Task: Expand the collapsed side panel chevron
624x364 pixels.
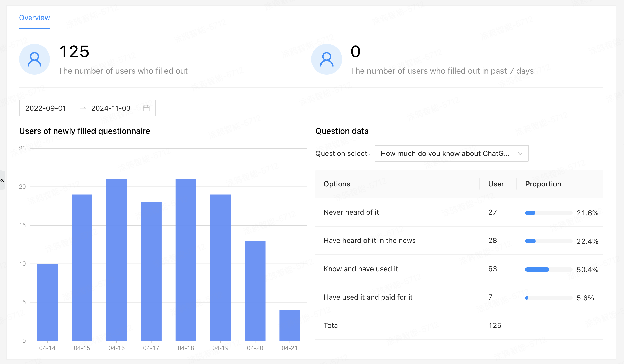Action: 2,180
